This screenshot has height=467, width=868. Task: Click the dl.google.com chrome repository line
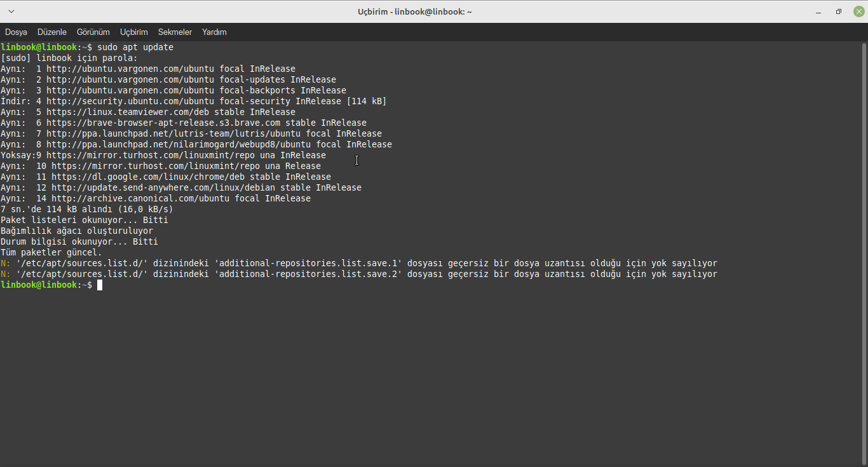pos(166,177)
